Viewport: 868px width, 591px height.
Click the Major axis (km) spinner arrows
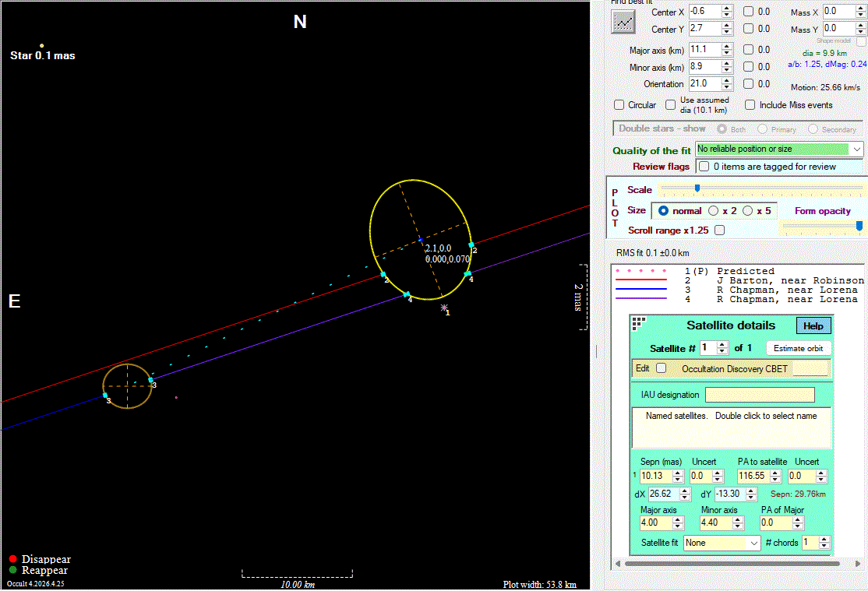pyautogui.click(x=727, y=50)
